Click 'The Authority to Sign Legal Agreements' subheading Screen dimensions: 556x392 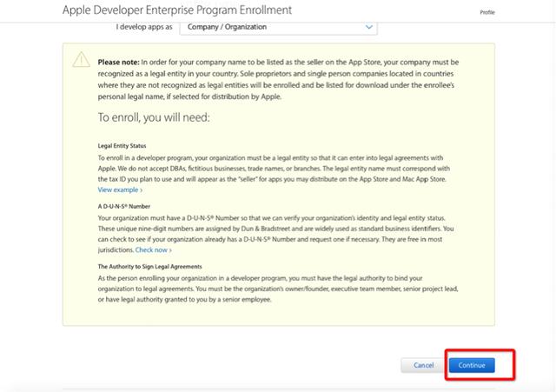coord(150,267)
